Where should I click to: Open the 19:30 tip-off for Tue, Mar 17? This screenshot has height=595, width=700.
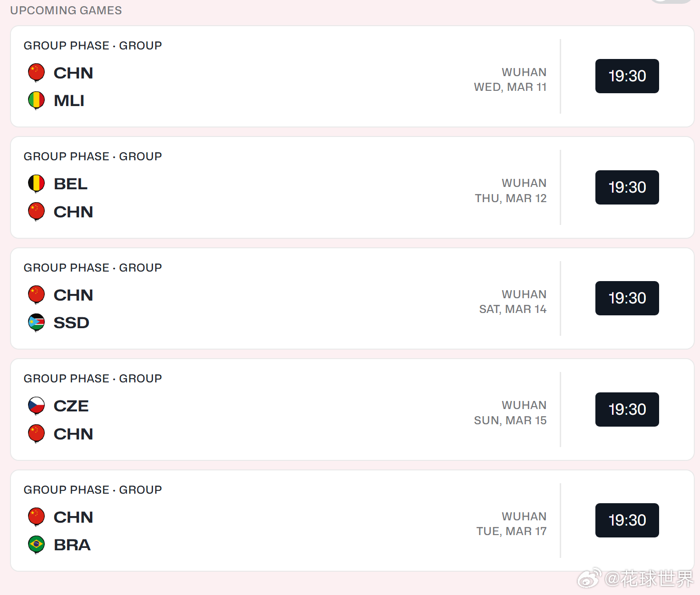click(x=627, y=520)
